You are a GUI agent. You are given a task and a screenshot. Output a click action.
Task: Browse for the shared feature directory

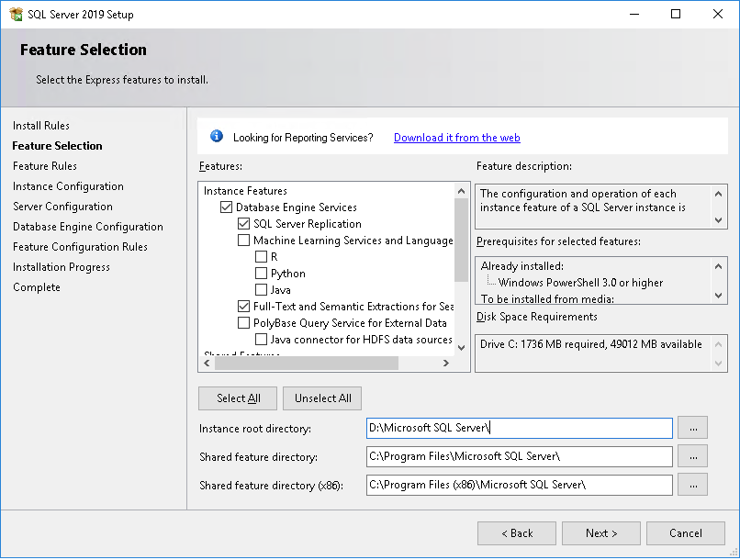pos(692,456)
